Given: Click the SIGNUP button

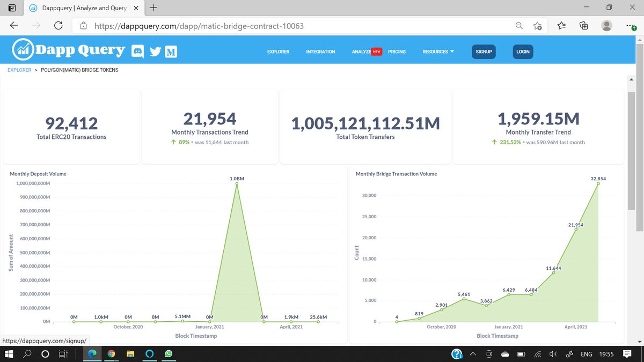Looking at the screenshot, I should [x=484, y=51].
